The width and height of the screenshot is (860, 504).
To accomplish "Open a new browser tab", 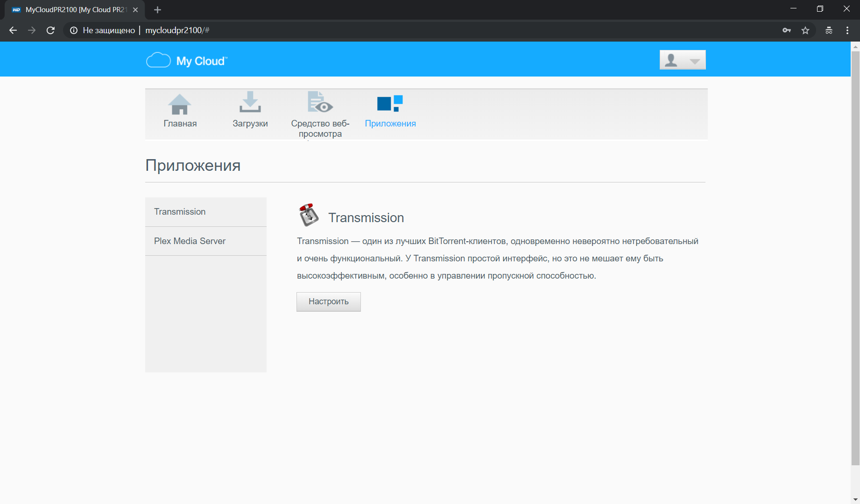I will point(157,10).
